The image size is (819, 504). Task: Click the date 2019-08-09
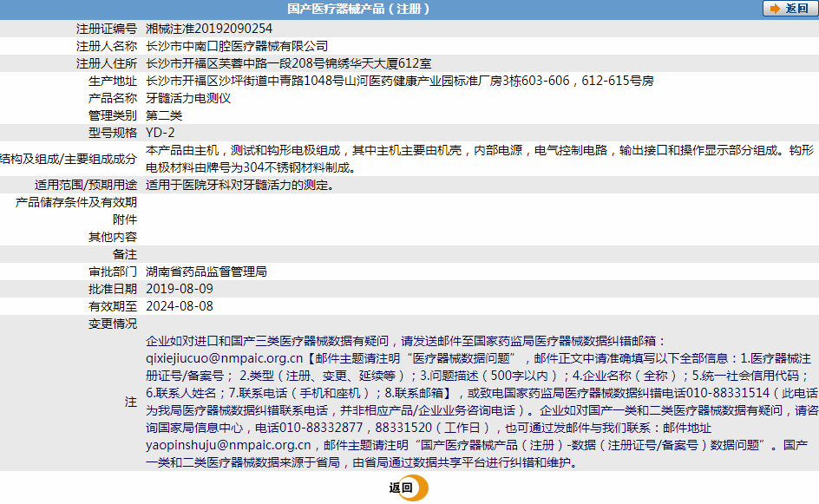coord(179,289)
